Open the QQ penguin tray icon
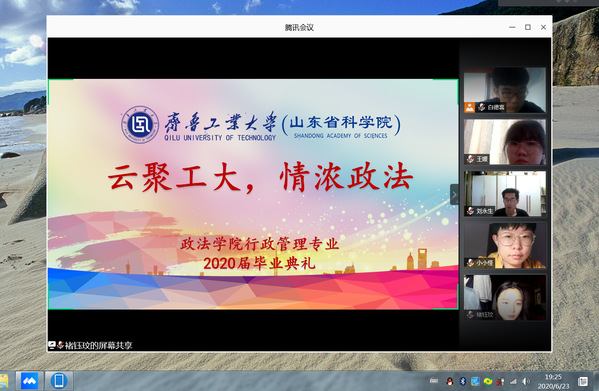 (450, 381)
